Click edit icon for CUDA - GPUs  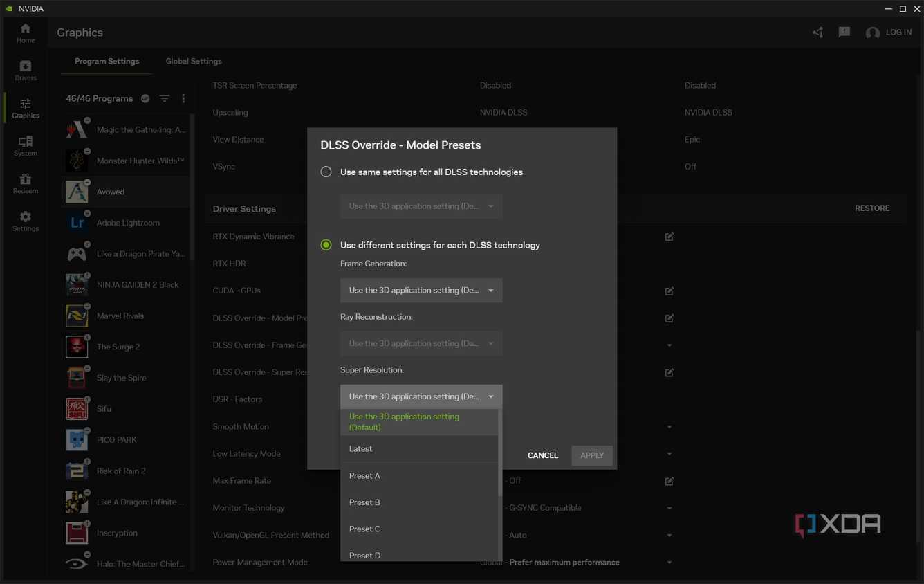[x=669, y=291]
